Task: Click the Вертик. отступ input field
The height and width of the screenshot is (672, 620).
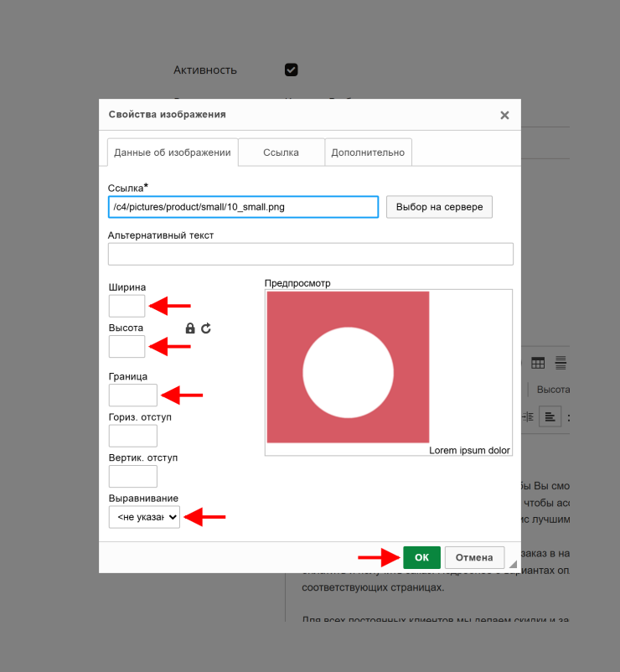Action: click(x=133, y=476)
